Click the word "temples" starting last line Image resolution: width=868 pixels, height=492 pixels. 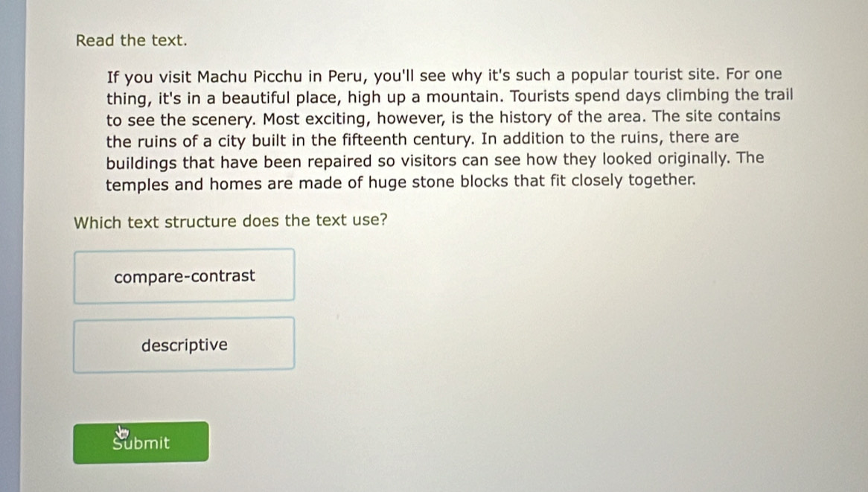point(137,185)
